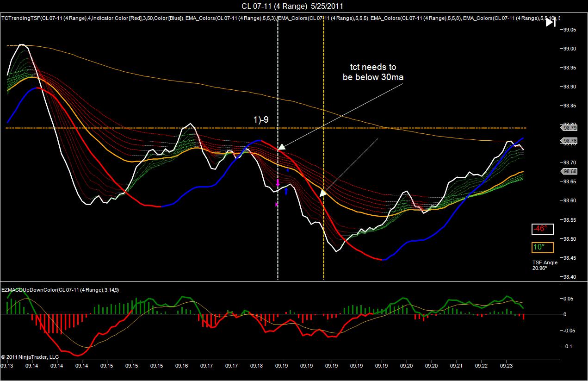Click the 98.50 price axis label
Viewport: 588px width, 381px height.
(x=569, y=239)
